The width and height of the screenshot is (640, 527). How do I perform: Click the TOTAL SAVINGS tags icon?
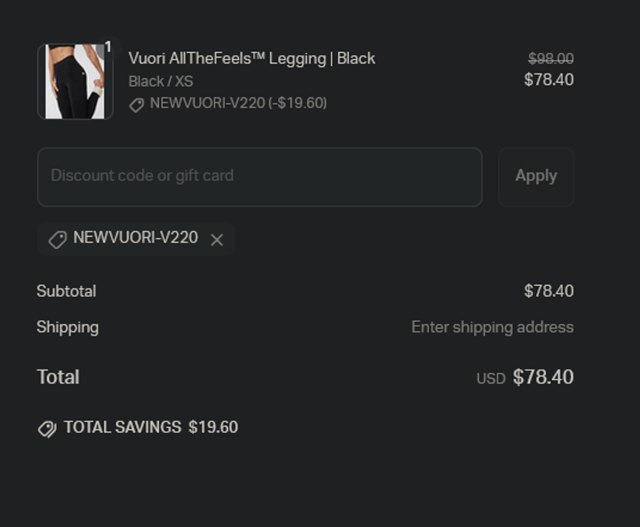[47, 428]
